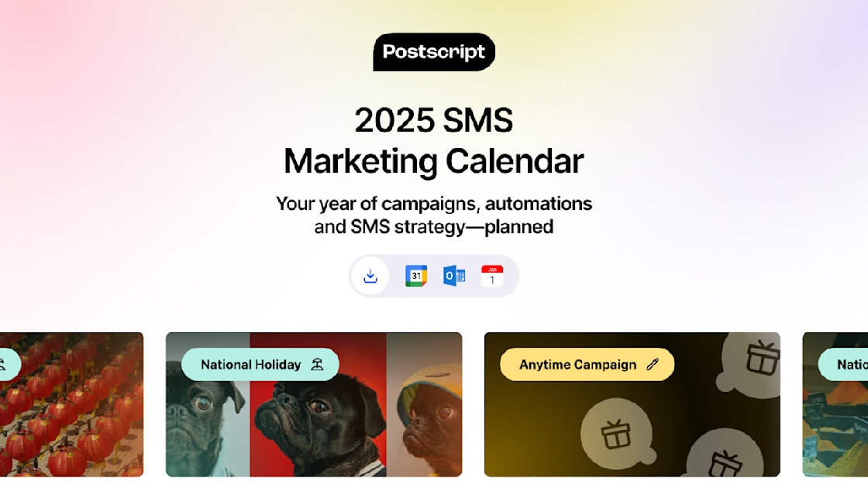Open the red lanterns campaign card

pos(71,404)
